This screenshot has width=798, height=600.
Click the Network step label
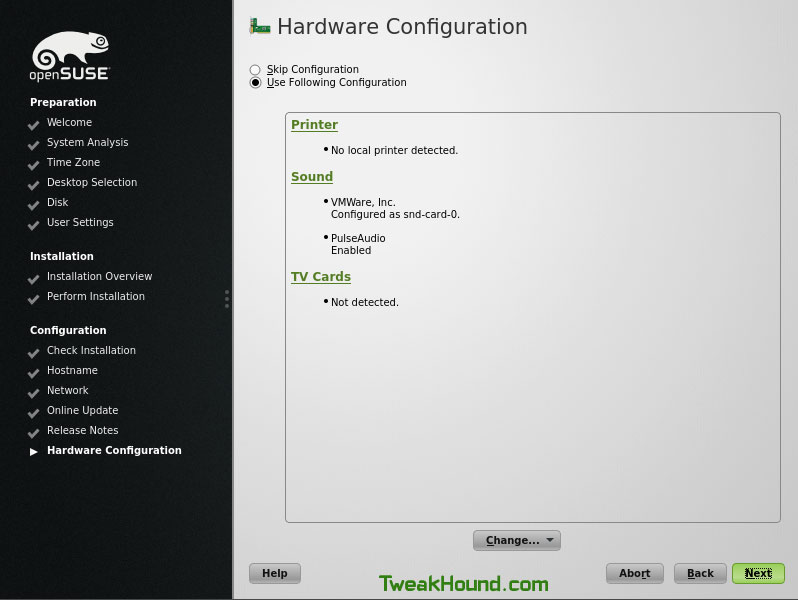click(x=68, y=390)
